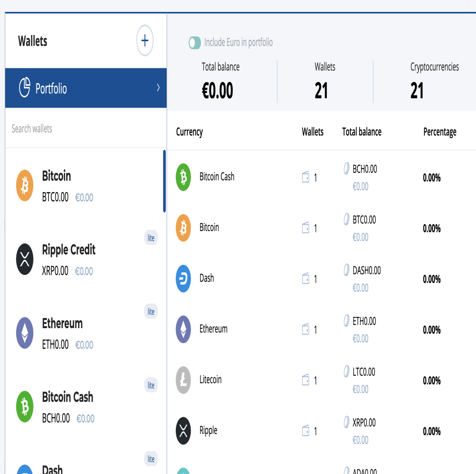
Task: Click Bitcoin logo in portfolio table
Action: [x=183, y=228]
